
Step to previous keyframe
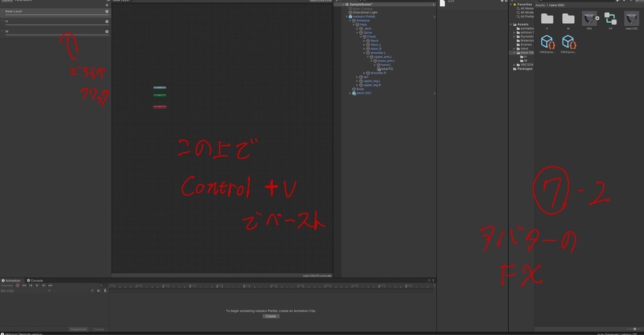30,285
